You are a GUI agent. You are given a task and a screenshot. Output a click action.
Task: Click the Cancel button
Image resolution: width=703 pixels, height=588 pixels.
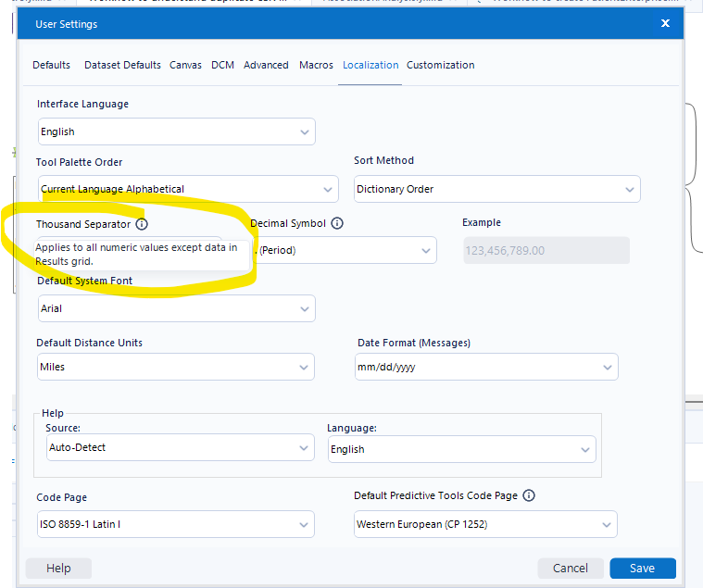point(571,569)
